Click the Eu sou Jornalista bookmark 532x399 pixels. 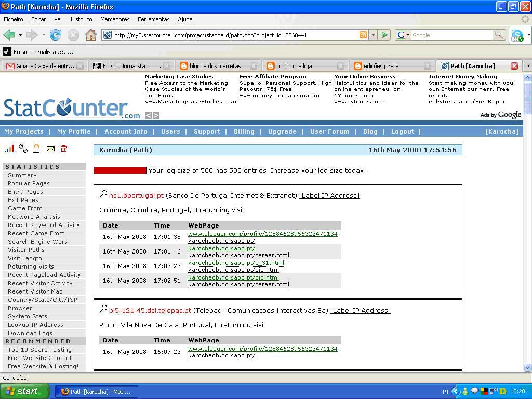click(38, 52)
